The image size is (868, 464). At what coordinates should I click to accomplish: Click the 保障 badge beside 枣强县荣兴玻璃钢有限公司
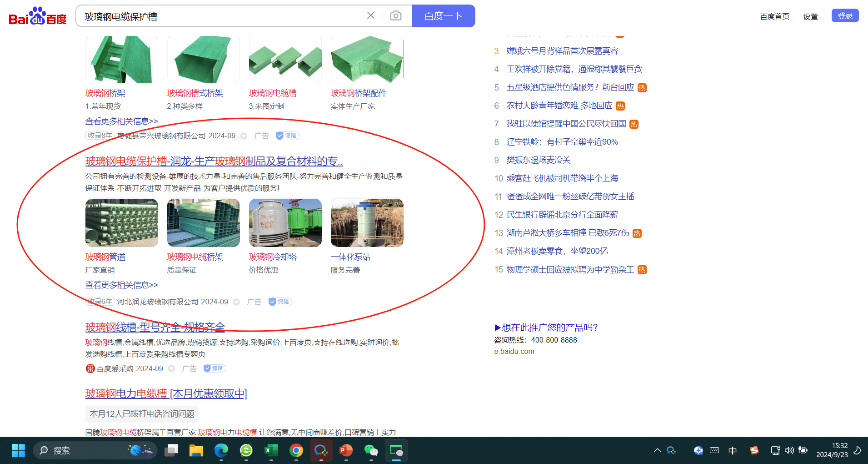287,136
